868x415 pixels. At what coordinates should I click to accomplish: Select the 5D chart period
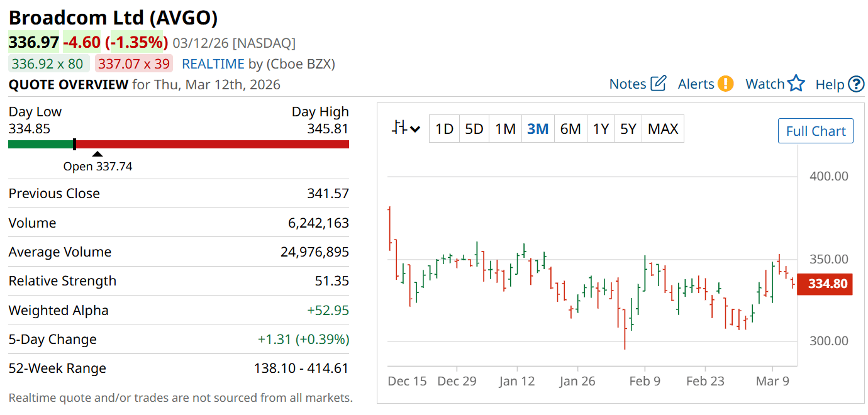click(474, 129)
